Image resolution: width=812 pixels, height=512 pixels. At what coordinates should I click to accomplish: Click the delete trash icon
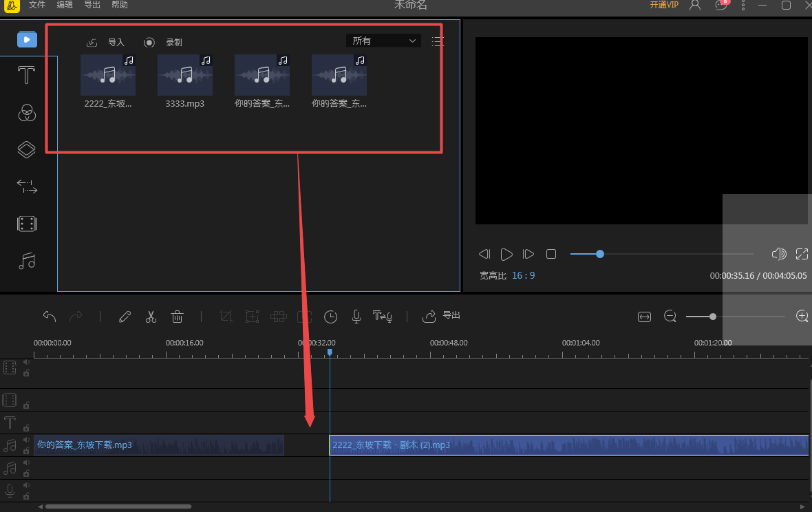click(x=177, y=317)
